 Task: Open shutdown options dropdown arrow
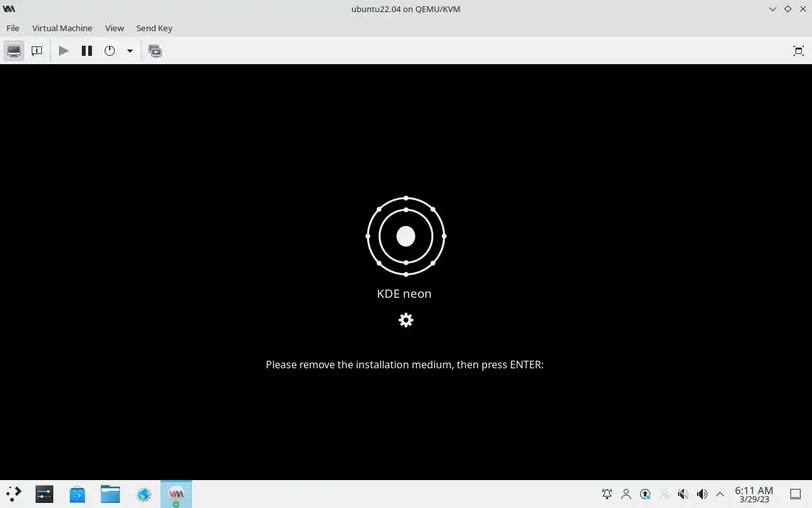[x=129, y=51]
